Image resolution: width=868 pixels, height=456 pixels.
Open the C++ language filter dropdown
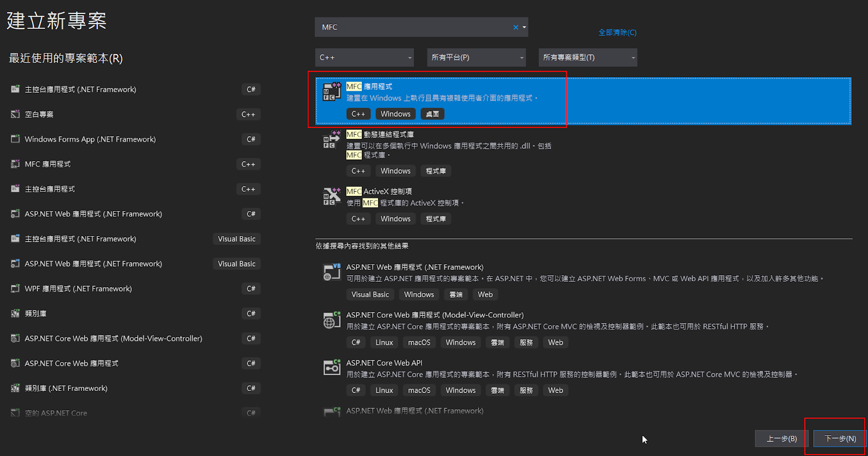[x=365, y=58]
